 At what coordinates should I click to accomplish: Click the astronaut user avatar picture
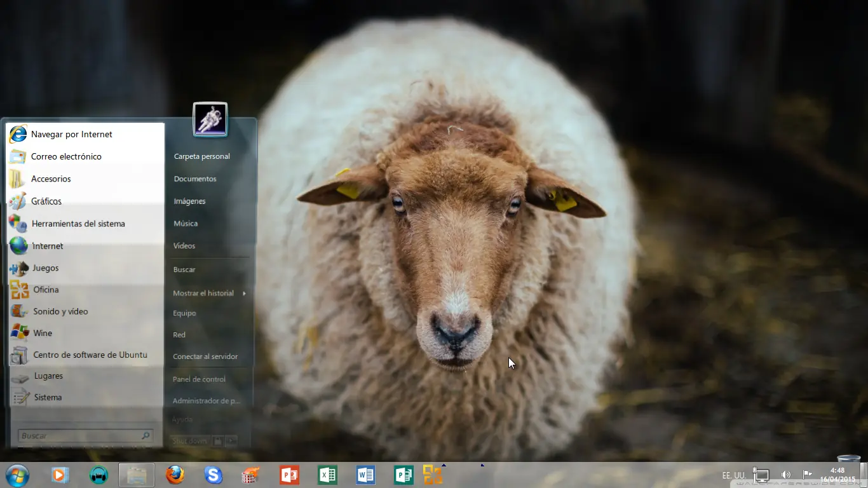(210, 119)
